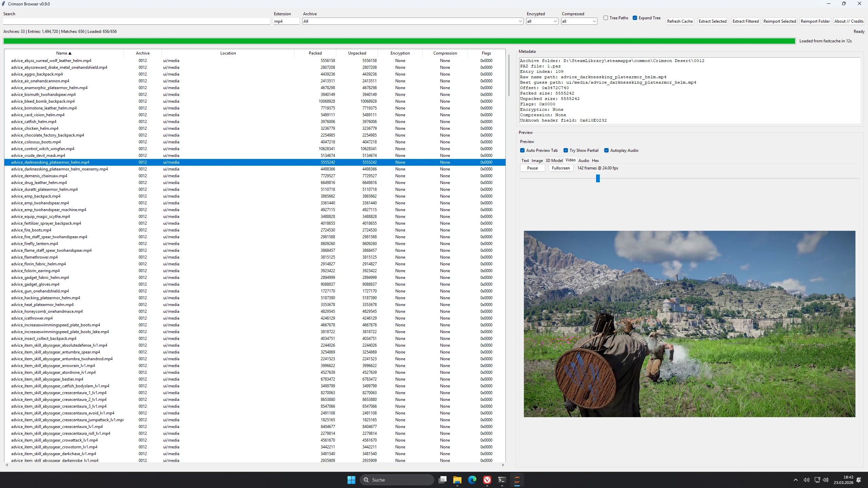This screenshot has width=868, height=488.
Task: Select advice_honeycomb_onehandmace.mp4 row
Action: 255,311
